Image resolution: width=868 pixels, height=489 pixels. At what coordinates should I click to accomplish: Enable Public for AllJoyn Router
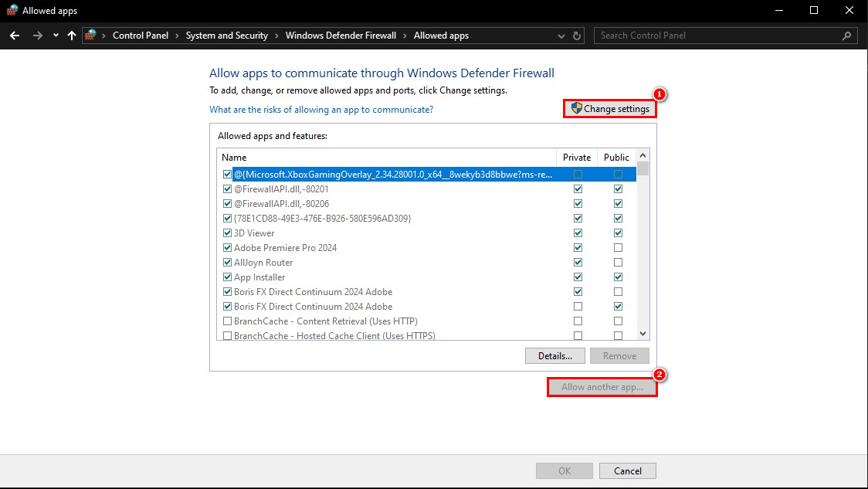(618, 263)
